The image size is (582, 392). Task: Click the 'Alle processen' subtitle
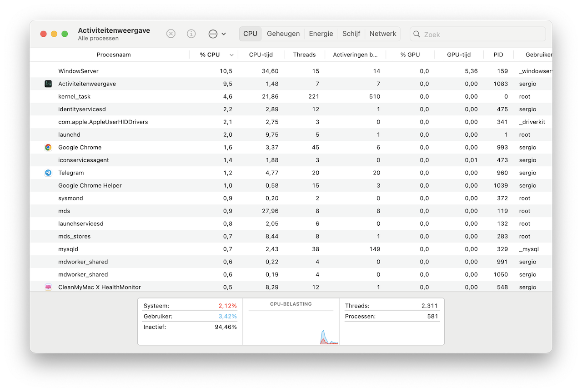coord(98,39)
